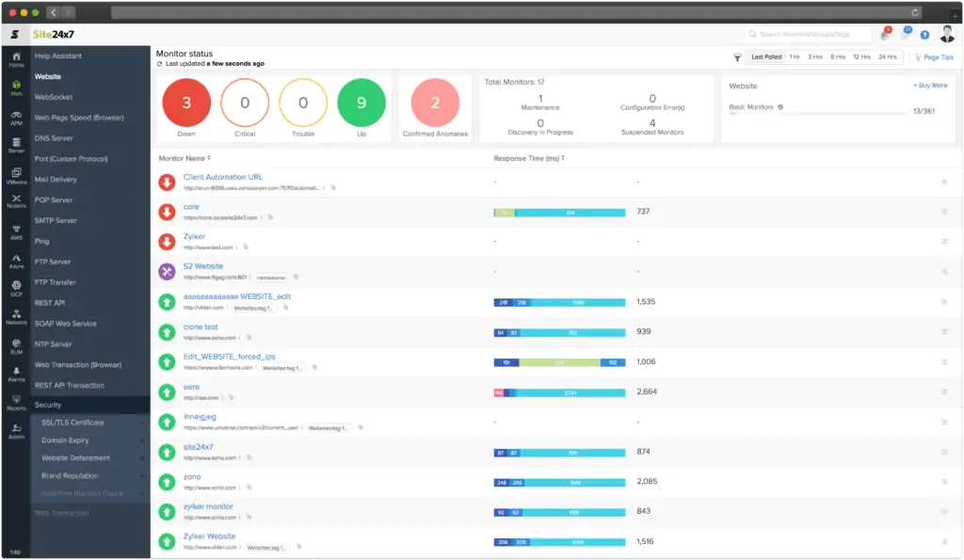Screen dimensions: 964x560
Task: Click the up status icon for zoho monitor
Action: pos(167,482)
